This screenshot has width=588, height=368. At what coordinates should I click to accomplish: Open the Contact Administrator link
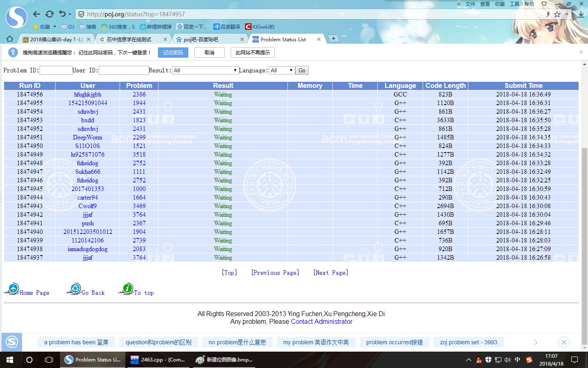coord(321,322)
